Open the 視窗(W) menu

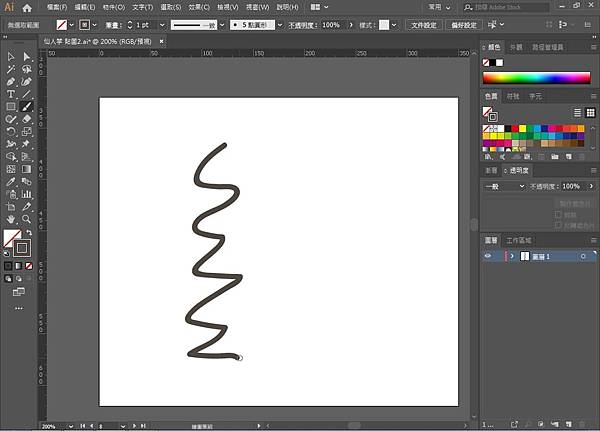click(x=258, y=7)
